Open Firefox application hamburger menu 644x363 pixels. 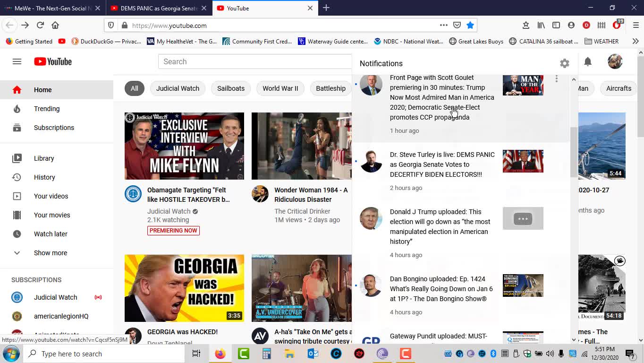[x=636, y=26]
